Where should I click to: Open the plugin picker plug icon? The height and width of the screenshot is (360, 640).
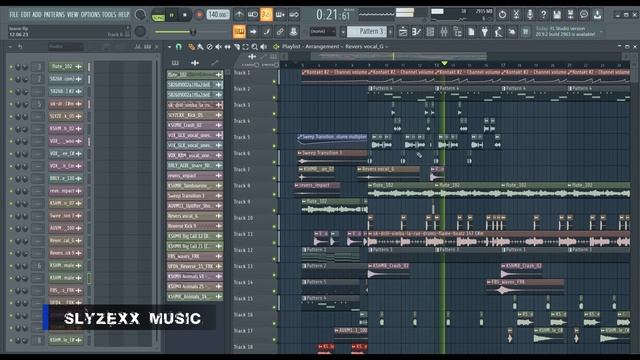click(x=485, y=31)
